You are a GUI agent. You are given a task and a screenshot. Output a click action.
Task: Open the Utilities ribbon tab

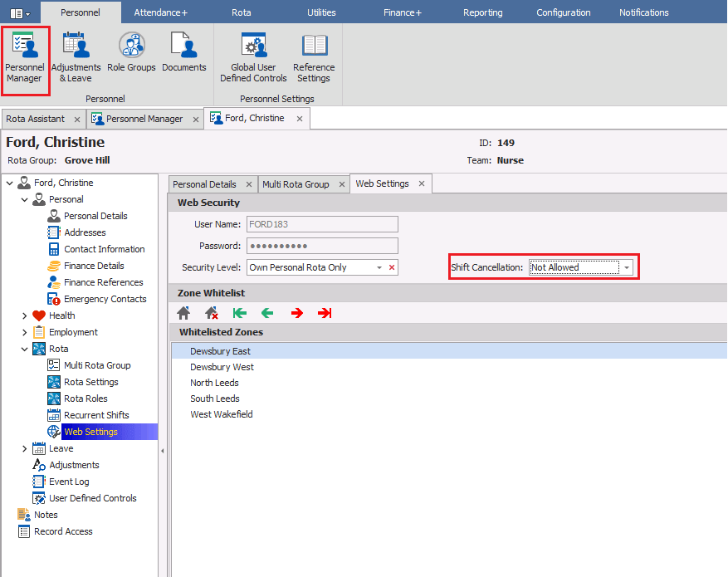pos(321,12)
